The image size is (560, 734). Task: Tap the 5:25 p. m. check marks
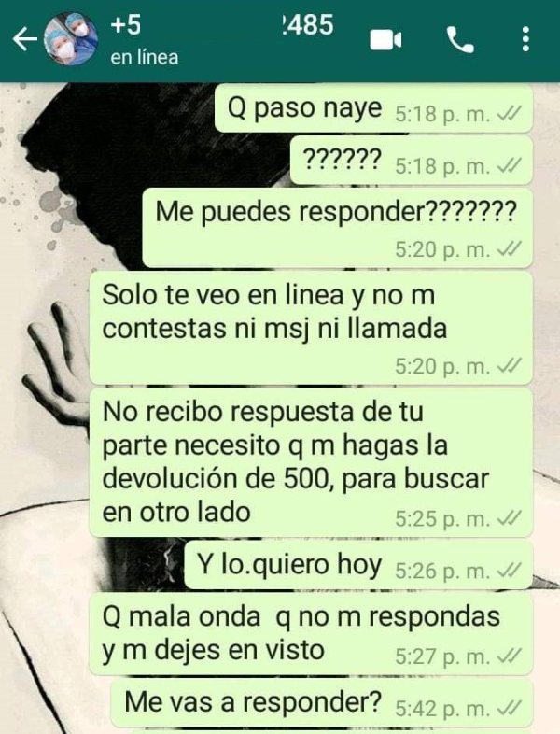(x=508, y=518)
